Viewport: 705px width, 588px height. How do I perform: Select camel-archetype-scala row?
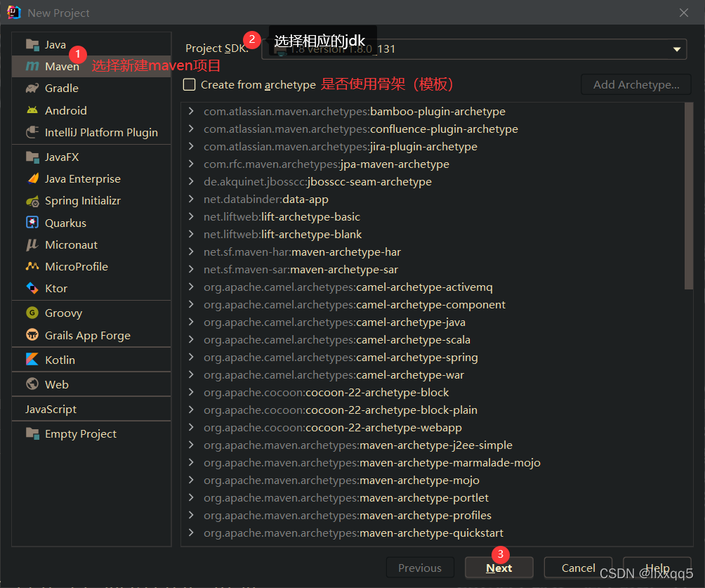(433, 340)
